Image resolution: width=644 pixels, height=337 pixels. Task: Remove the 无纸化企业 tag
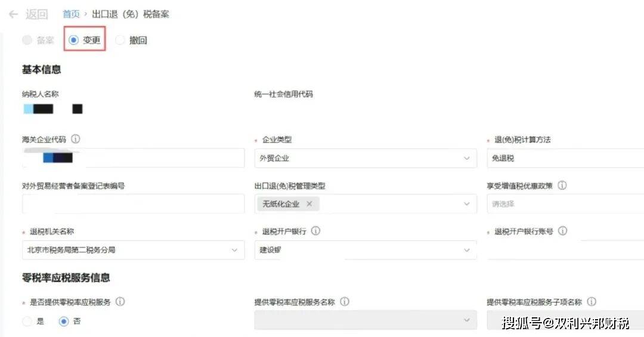[309, 204]
